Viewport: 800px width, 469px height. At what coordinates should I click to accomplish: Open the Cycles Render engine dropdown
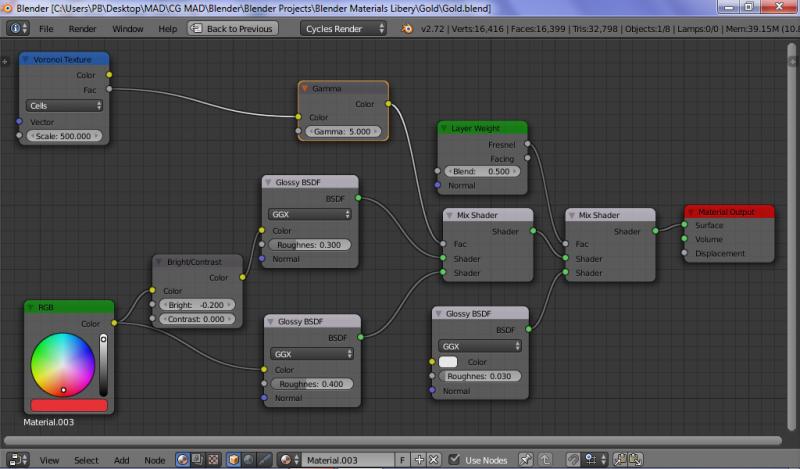pyautogui.click(x=343, y=29)
